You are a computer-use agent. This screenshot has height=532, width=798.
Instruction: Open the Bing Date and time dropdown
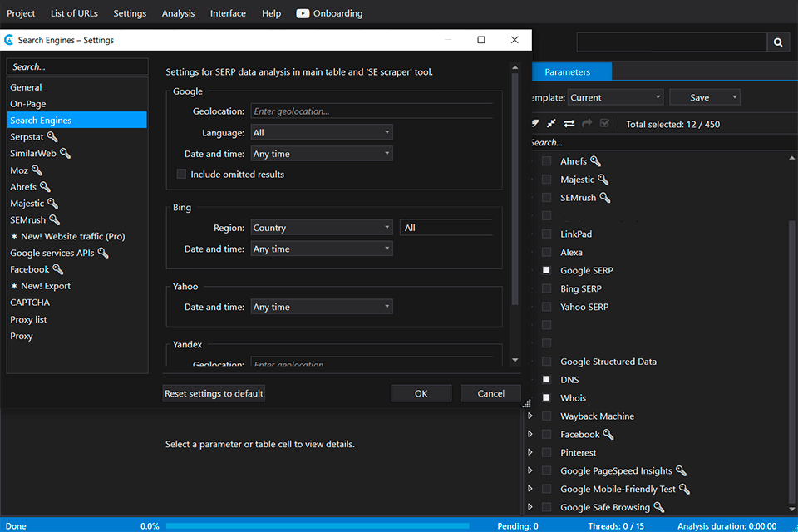click(x=322, y=249)
